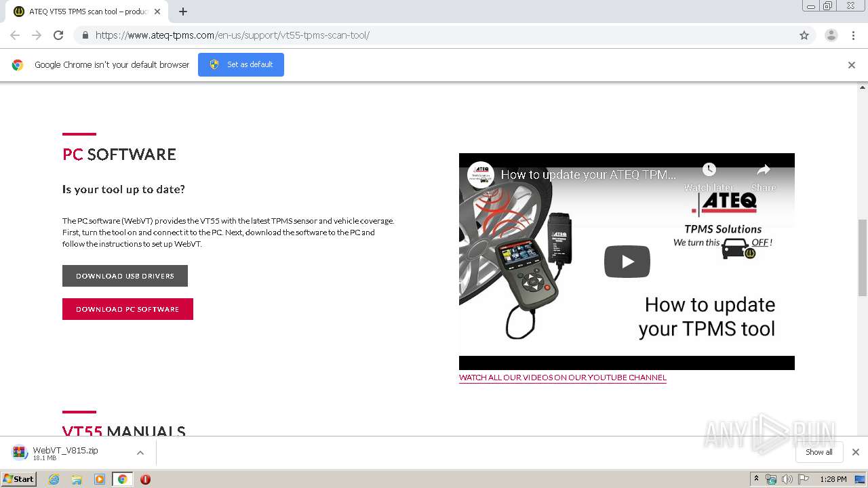Screen dimensions: 868x488
Task: Open Windows Media Player taskbar icon
Action: (x=100, y=479)
